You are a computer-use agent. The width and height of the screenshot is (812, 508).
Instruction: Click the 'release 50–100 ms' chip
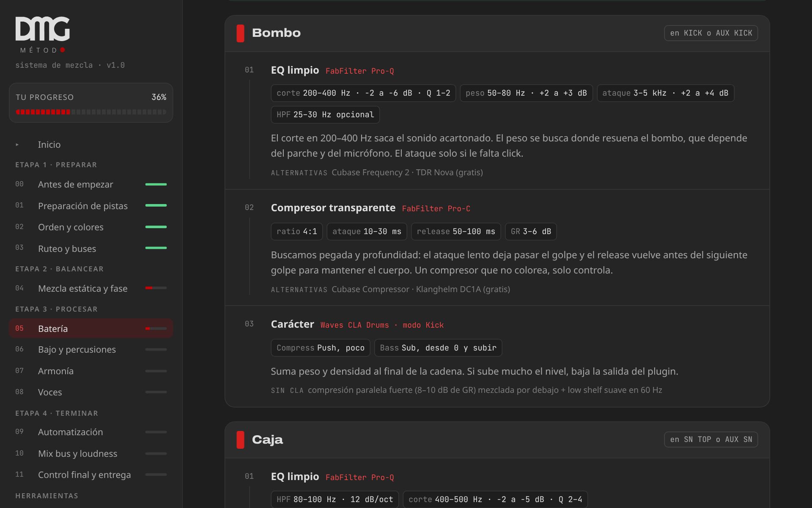[456, 232]
